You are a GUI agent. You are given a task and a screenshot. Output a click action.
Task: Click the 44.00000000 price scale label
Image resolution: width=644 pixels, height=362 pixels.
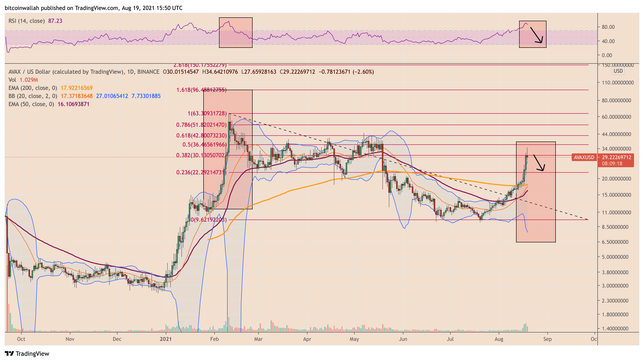coord(616,134)
